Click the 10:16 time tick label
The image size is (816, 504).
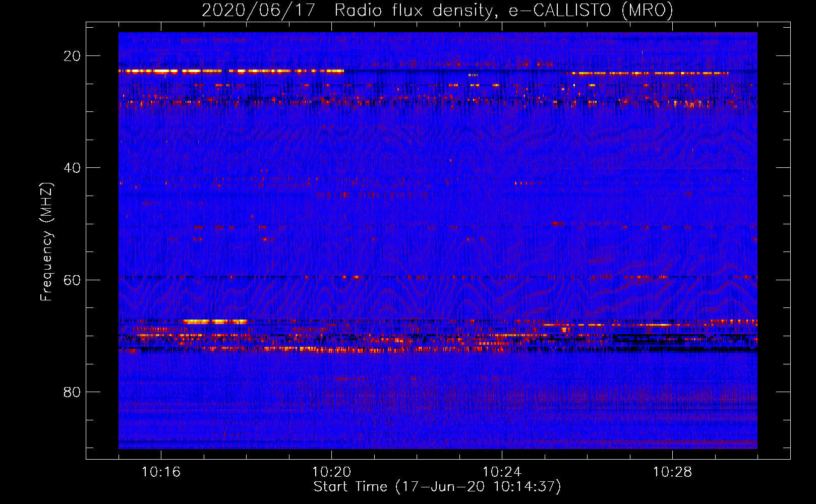[161, 472]
